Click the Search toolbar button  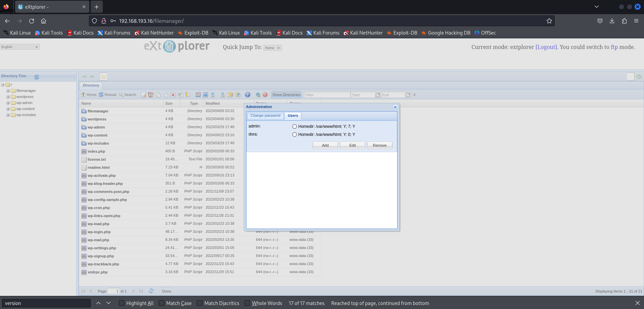pyautogui.click(x=127, y=95)
